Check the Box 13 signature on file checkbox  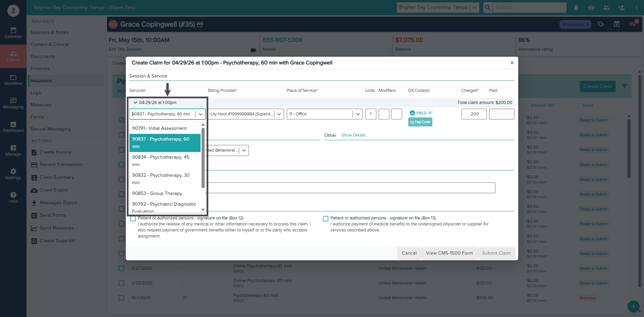point(325,219)
